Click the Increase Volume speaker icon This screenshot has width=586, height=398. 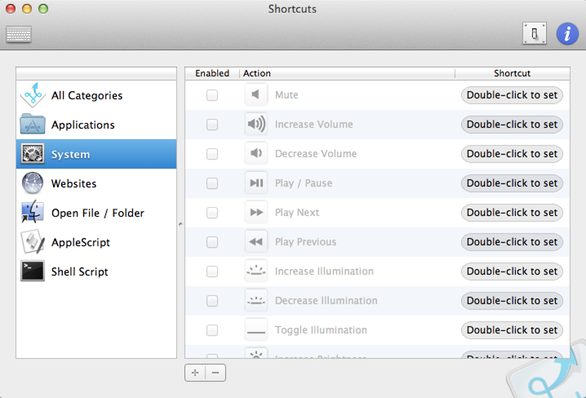pyautogui.click(x=256, y=124)
